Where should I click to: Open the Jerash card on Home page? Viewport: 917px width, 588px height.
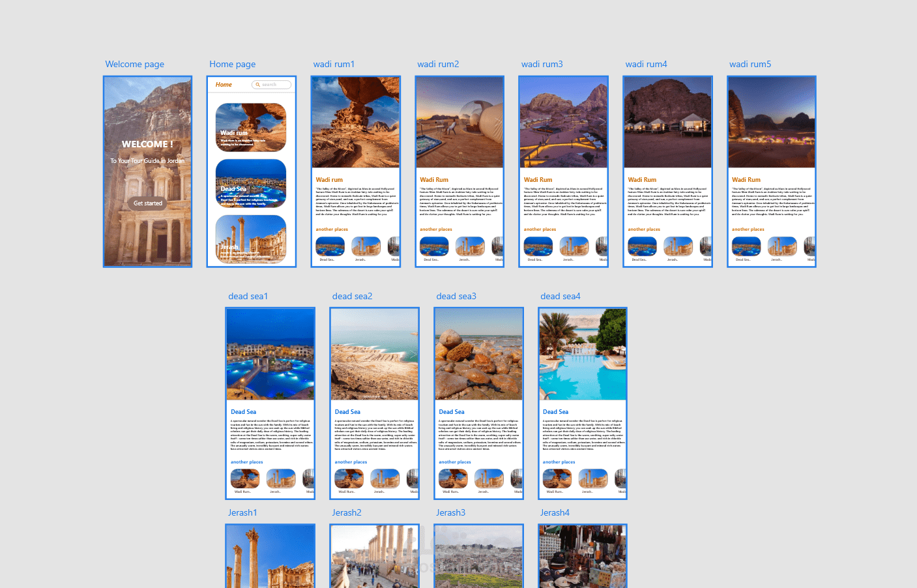coord(251,239)
